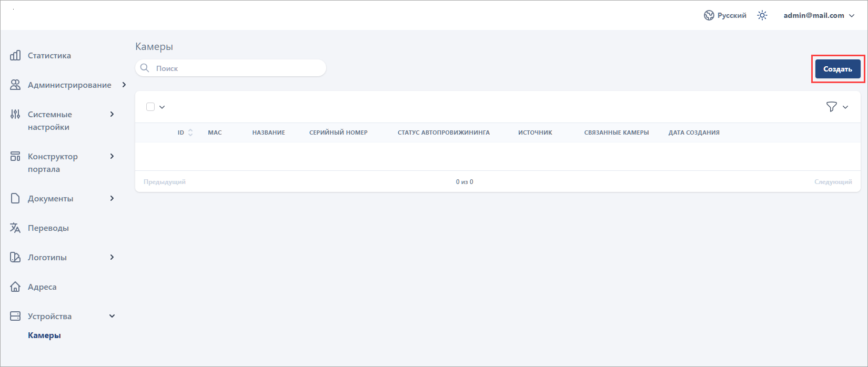The image size is (868, 367).
Task: Open the table filter funnel icon
Action: pos(831,107)
